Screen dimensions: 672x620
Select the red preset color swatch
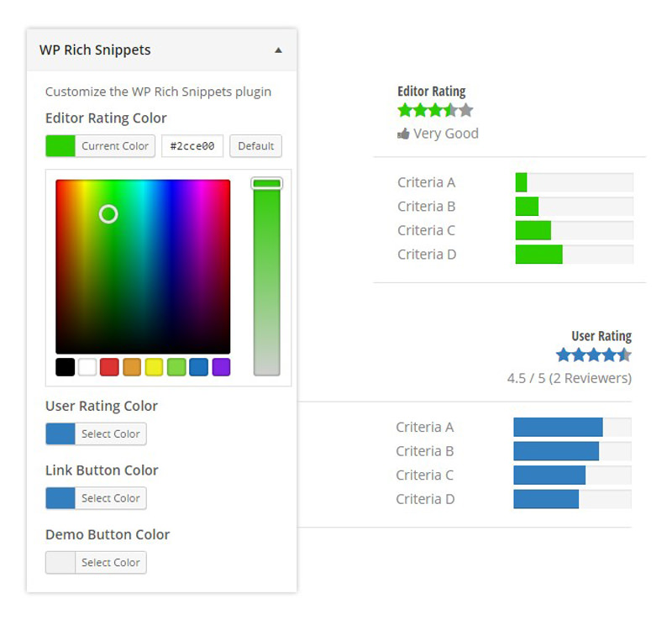108,366
